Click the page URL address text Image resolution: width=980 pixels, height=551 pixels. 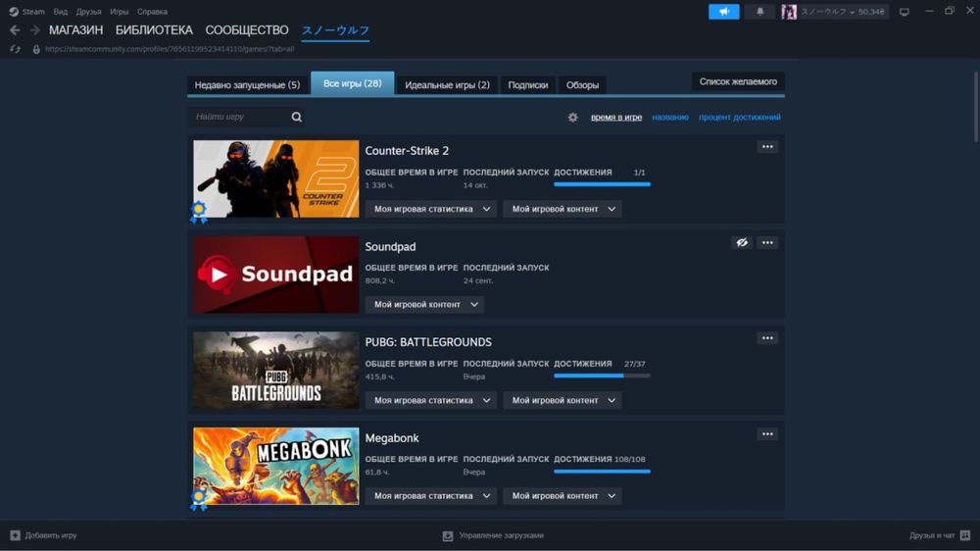pos(170,49)
